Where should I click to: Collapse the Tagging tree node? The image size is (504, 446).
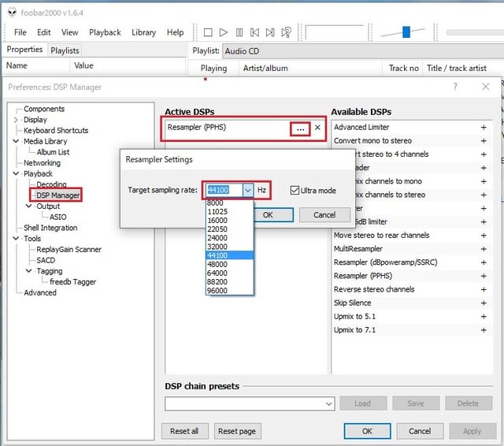tap(28, 271)
